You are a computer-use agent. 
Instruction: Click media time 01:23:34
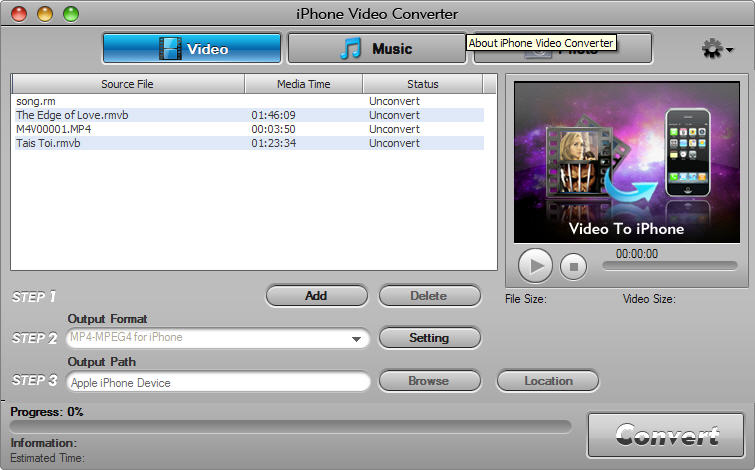(x=273, y=143)
